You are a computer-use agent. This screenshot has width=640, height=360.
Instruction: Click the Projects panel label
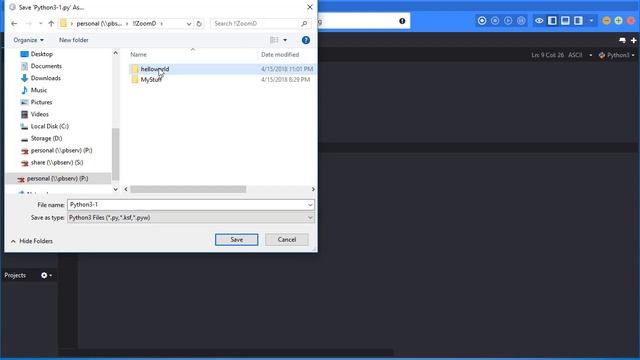point(15,275)
